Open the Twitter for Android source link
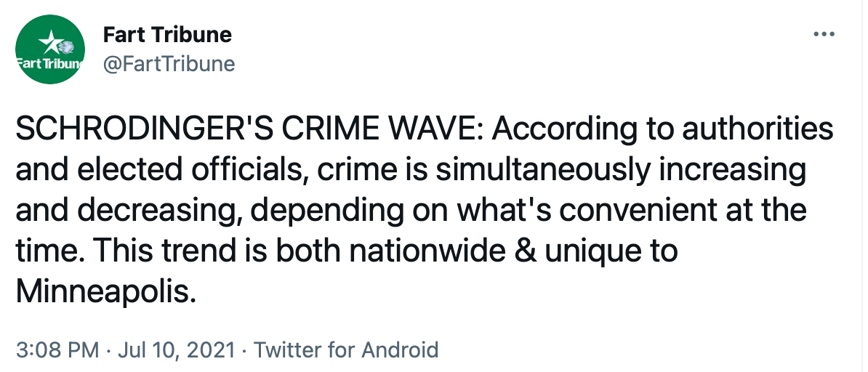868x372 pixels. (x=346, y=350)
